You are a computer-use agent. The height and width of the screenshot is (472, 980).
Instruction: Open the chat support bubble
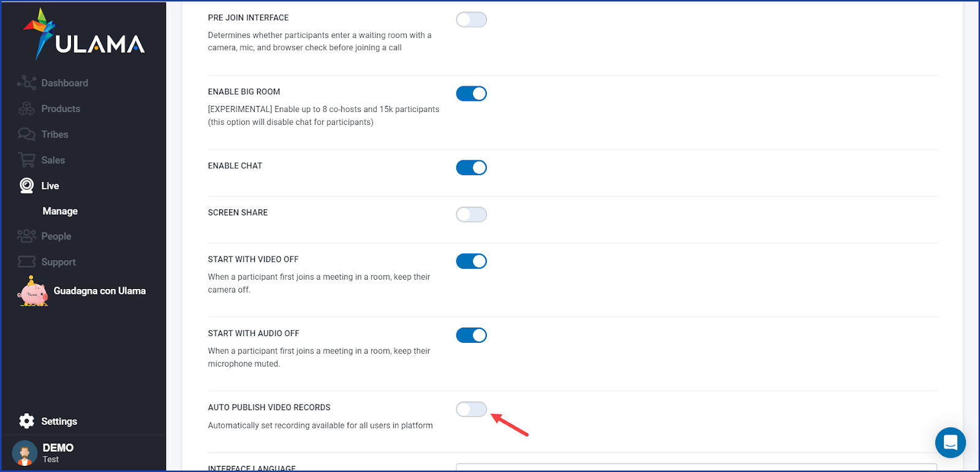coord(951,442)
